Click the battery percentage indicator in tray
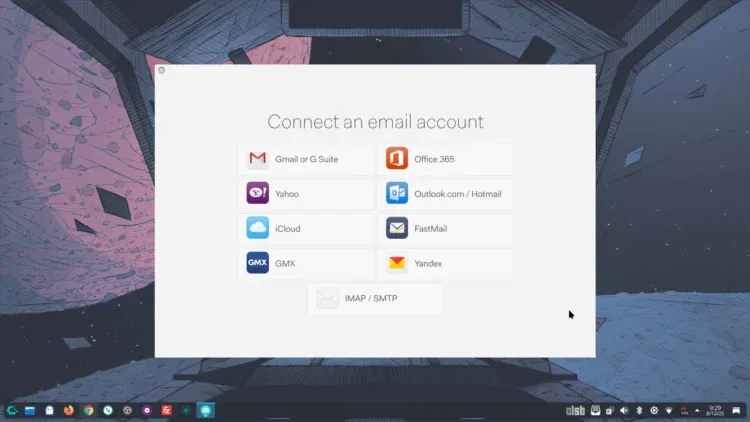This screenshot has height=422, width=750. 684,411
